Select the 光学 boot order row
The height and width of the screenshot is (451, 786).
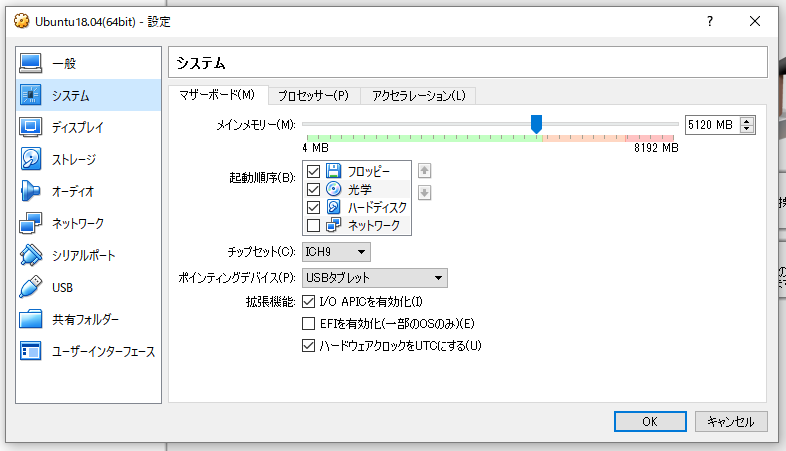coord(357,189)
